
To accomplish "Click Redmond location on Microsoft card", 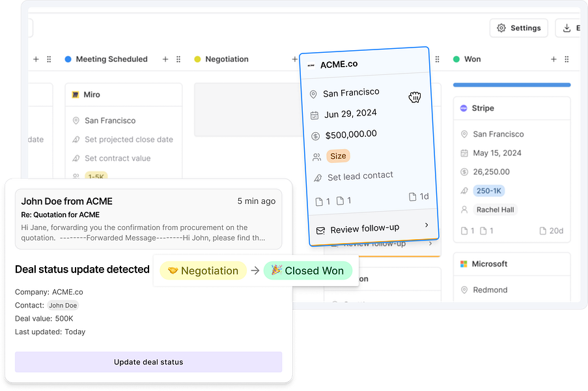I will (490, 290).
